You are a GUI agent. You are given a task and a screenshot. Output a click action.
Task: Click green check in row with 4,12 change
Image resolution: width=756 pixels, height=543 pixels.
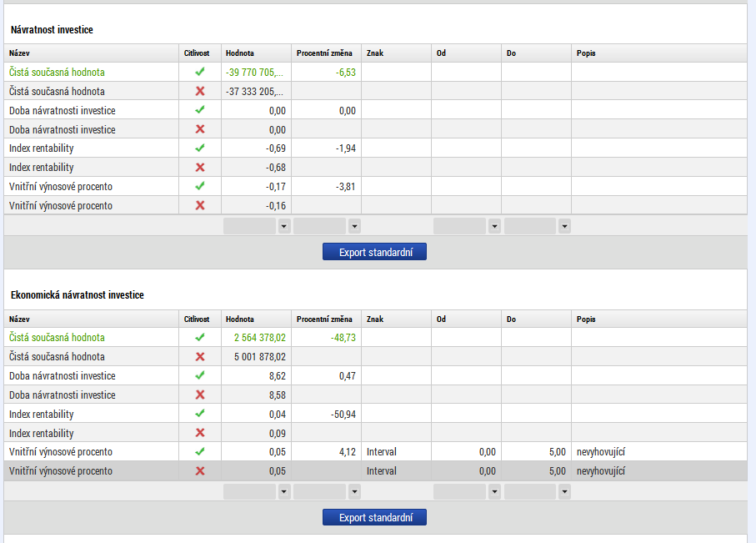tap(199, 452)
